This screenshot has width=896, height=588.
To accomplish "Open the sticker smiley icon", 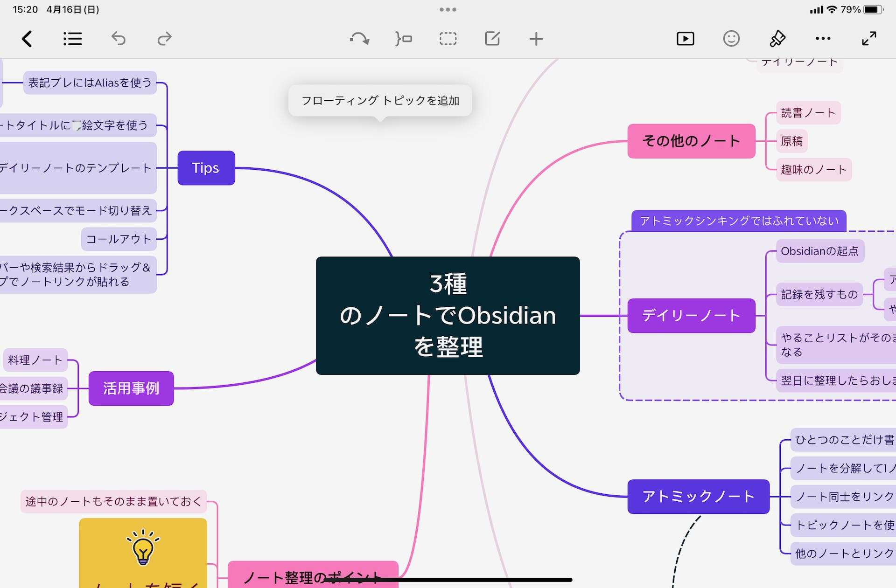I will (x=731, y=39).
